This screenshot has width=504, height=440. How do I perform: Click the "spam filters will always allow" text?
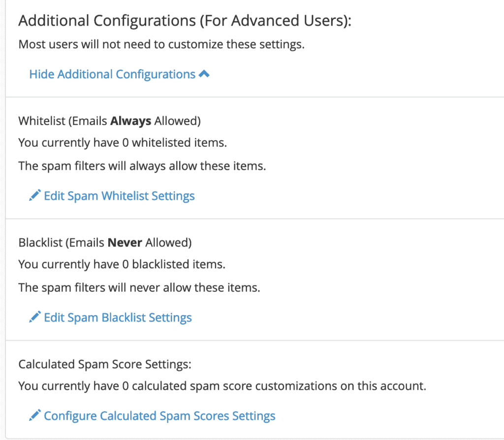click(x=142, y=166)
